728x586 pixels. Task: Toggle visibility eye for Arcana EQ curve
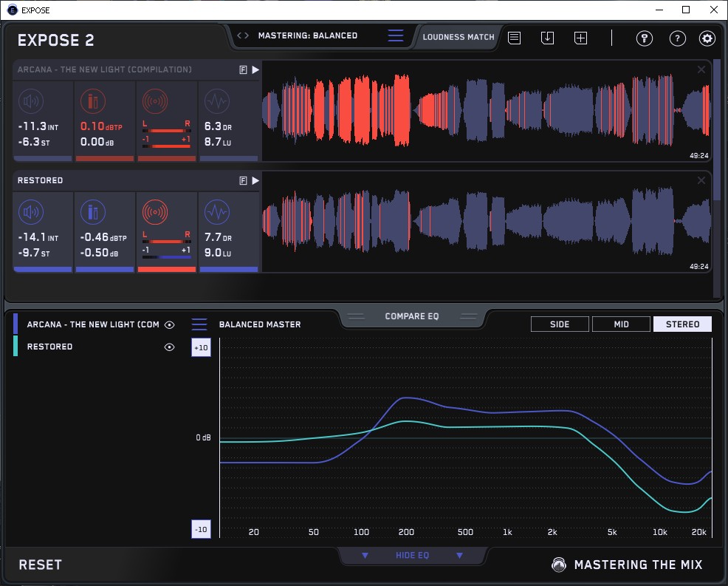170,325
